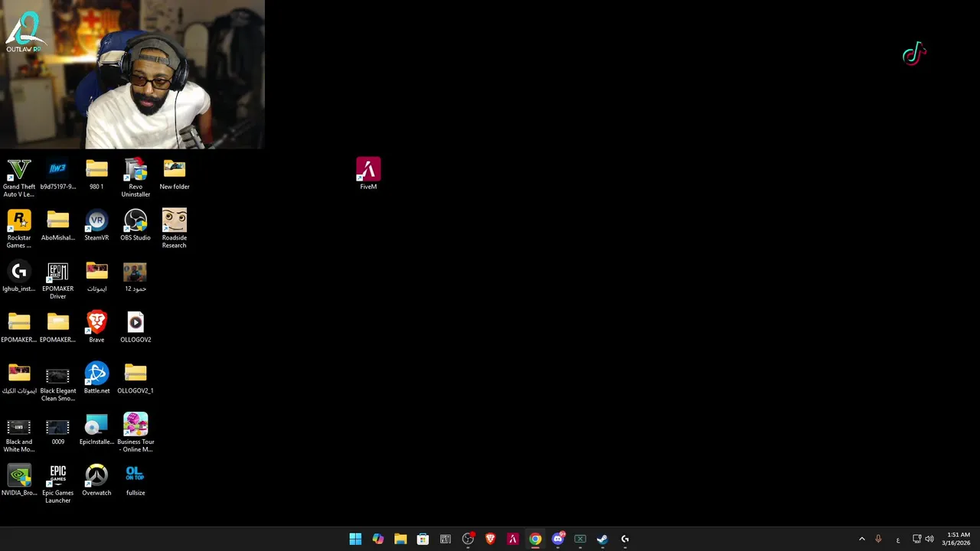The height and width of the screenshot is (551, 980).
Task: Open Copilot from the taskbar
Action: pyautogui.click(x=378, y=539)
